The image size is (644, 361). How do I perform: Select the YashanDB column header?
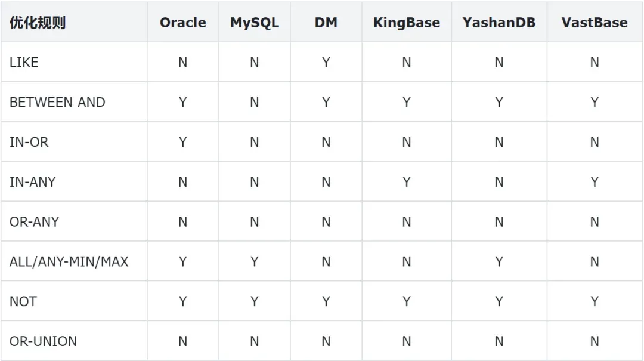click(499, 23)
